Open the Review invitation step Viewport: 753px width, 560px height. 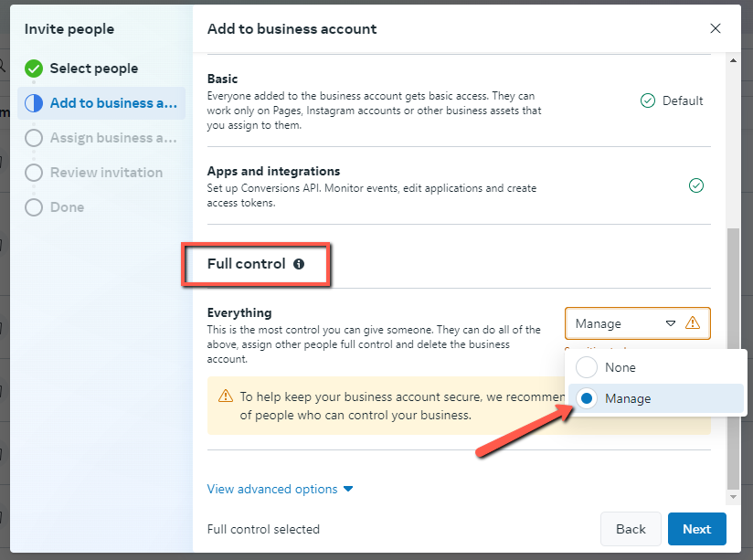click(x=101, y=173)
